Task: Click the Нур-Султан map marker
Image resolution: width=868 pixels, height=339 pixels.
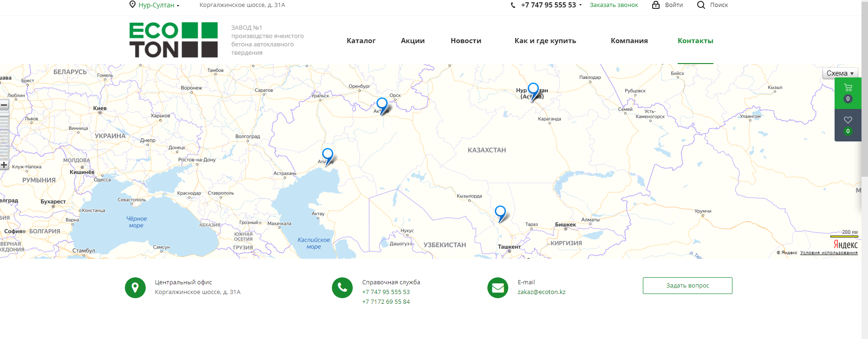Action: 533,91
